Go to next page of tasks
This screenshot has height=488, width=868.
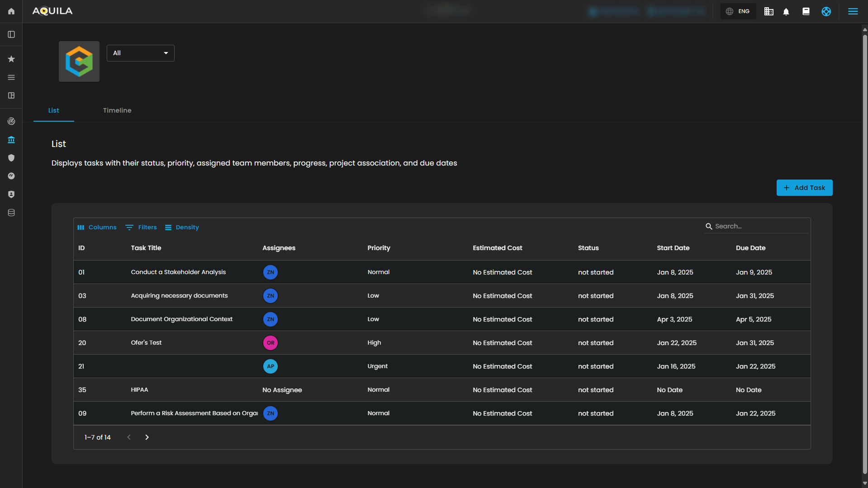coord(147,437)
